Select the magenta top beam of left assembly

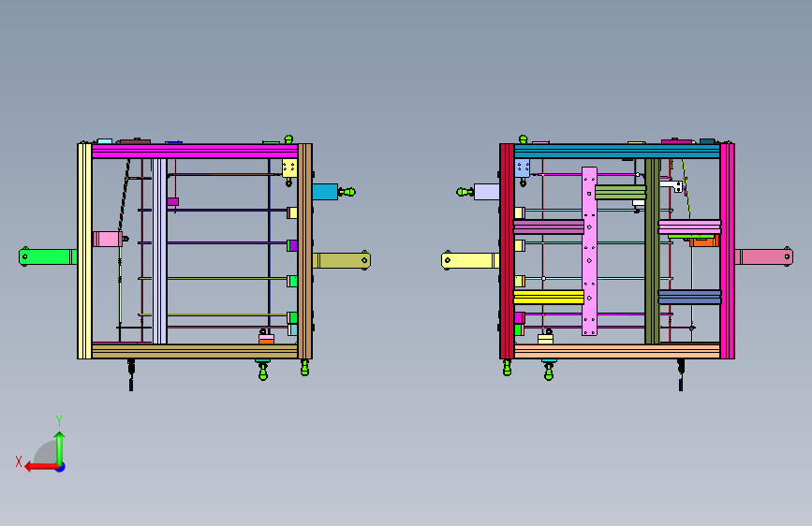[195, 152]
